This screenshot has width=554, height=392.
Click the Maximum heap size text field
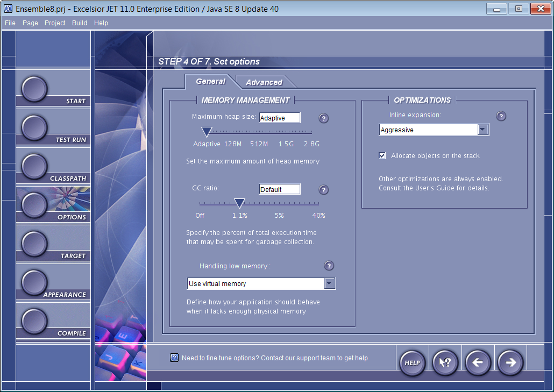(279, 118)
